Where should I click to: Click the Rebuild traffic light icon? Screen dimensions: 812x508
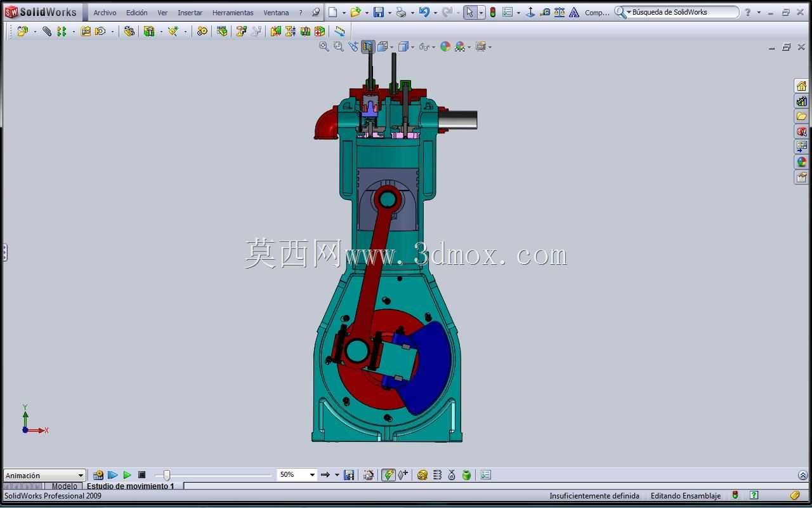pyautogui.click(x=492, y=12)
